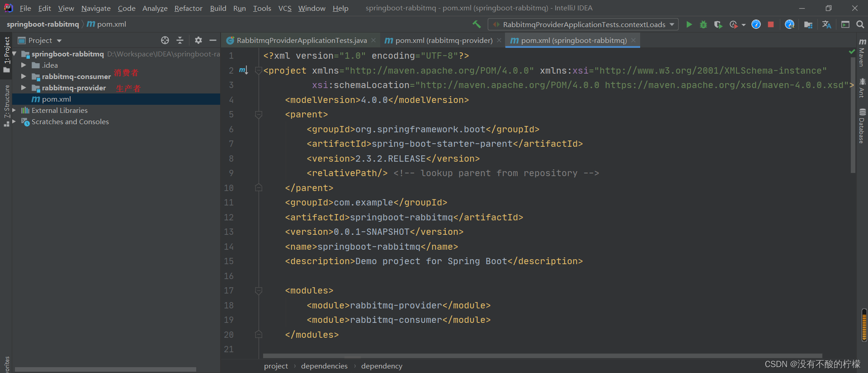This screenshot has height=373, width=868.
Task: Select the .idea folder row
Action: 116,65
